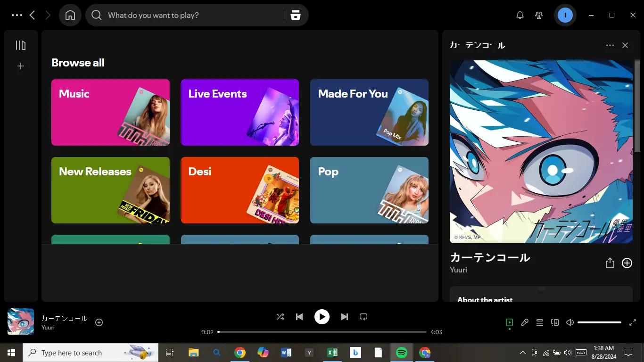Add to Liked Songs from player bar
The width and height of the screenshot is (644, 362).
pos(99,322)
